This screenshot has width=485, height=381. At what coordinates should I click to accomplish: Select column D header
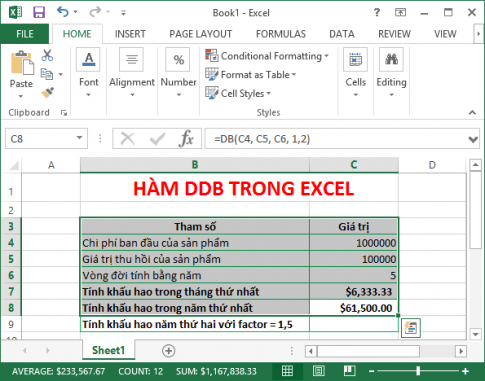click(432, 165)
